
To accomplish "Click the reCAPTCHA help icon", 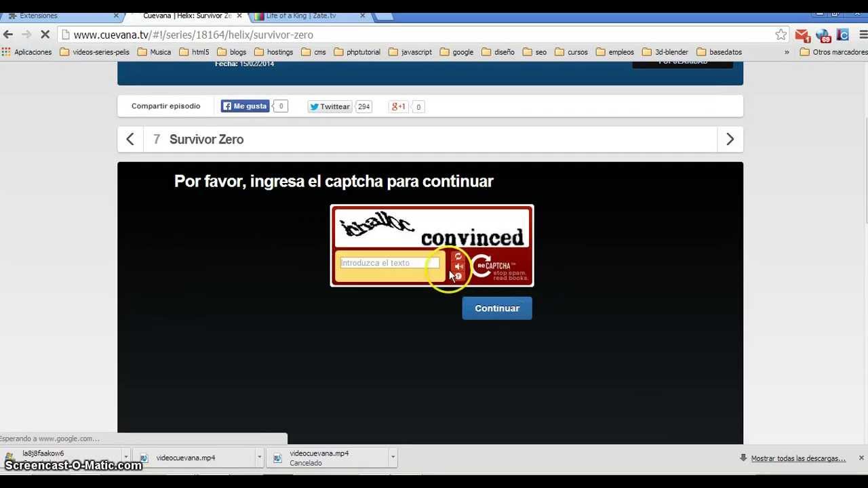I will pyautogui.click(x=458, y=277).
